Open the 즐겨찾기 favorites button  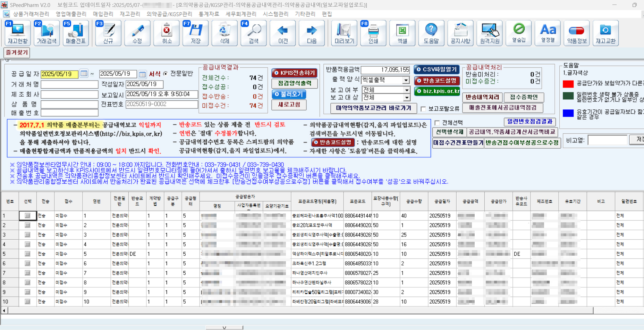(x=17, y=52)
